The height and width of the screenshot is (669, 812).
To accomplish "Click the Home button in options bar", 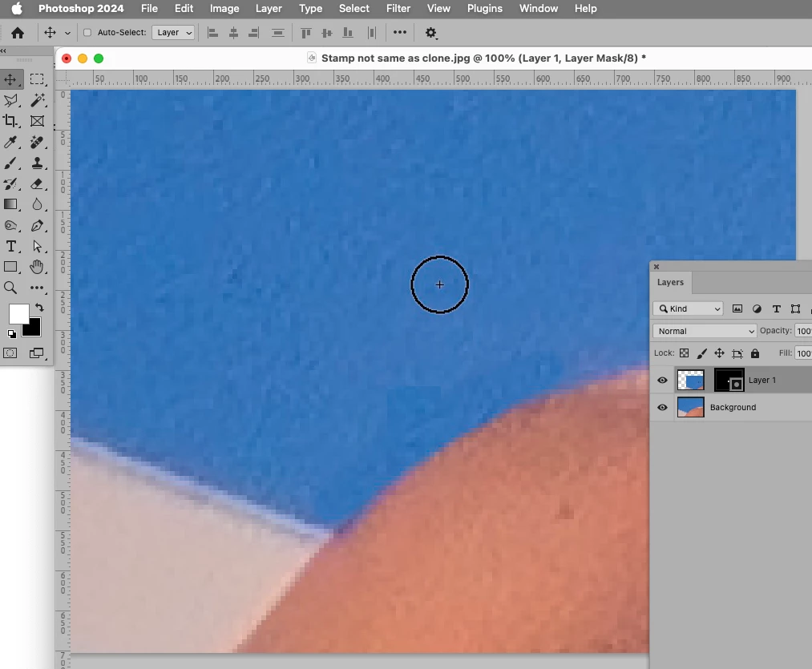I will (18, 33).
